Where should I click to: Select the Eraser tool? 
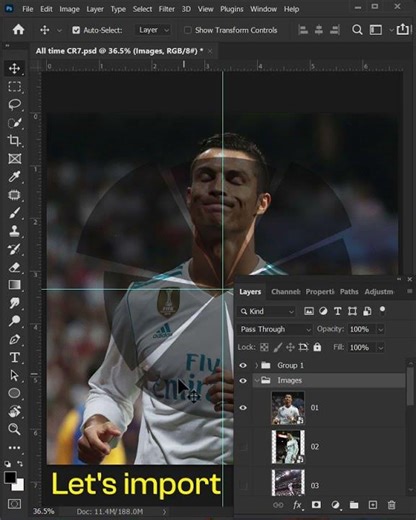[14, 267]
